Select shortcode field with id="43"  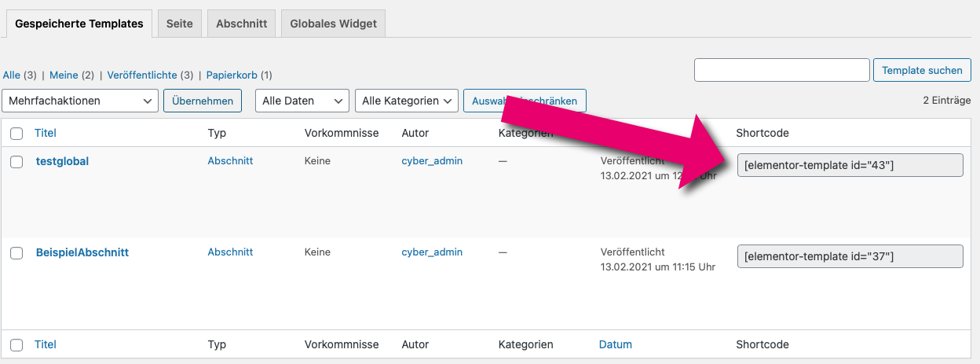[x=850, y=165]
